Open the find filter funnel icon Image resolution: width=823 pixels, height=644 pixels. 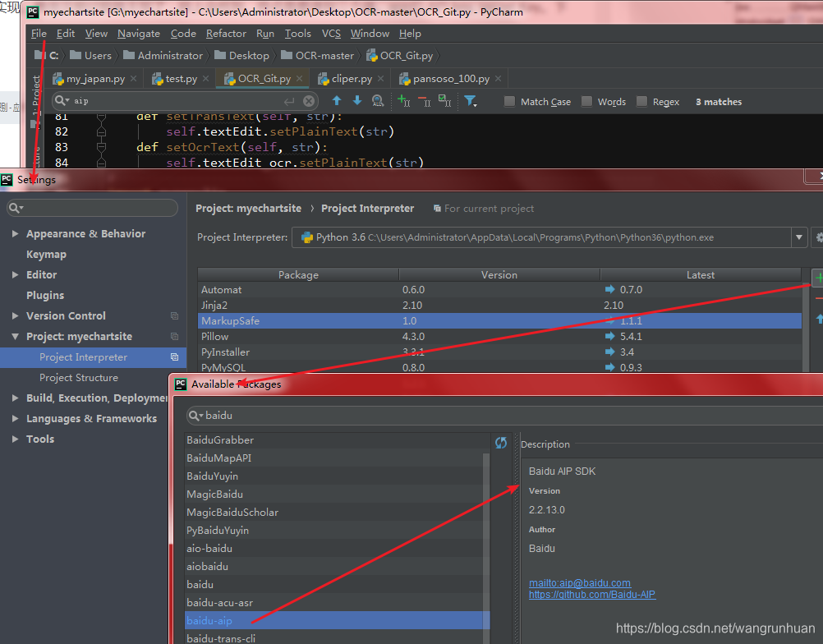(x=471, y=101)
